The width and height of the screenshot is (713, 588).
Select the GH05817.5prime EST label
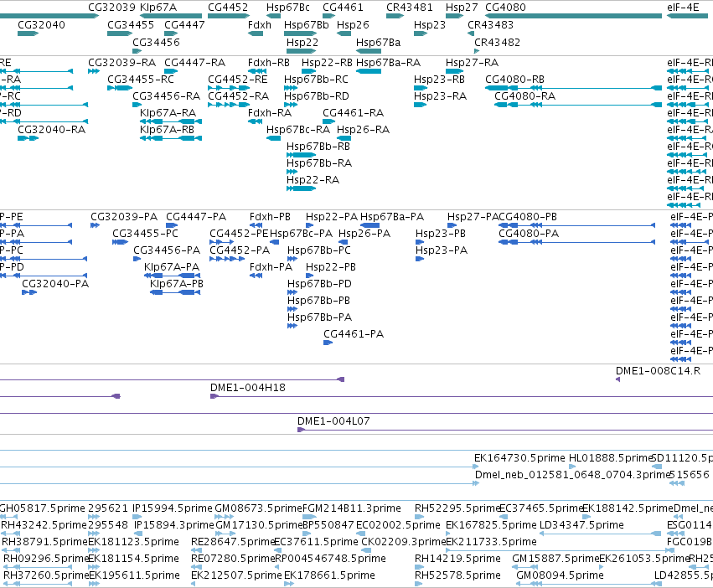(x=42, y=508)
